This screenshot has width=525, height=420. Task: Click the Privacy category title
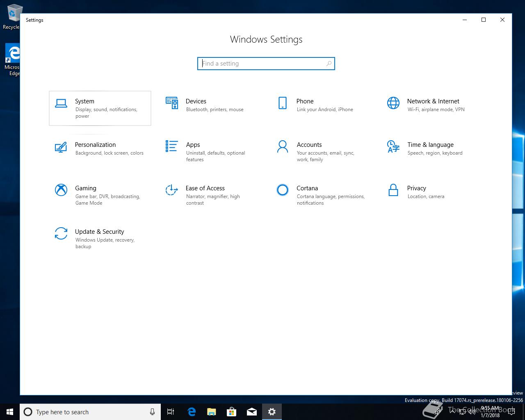(417, 188)
